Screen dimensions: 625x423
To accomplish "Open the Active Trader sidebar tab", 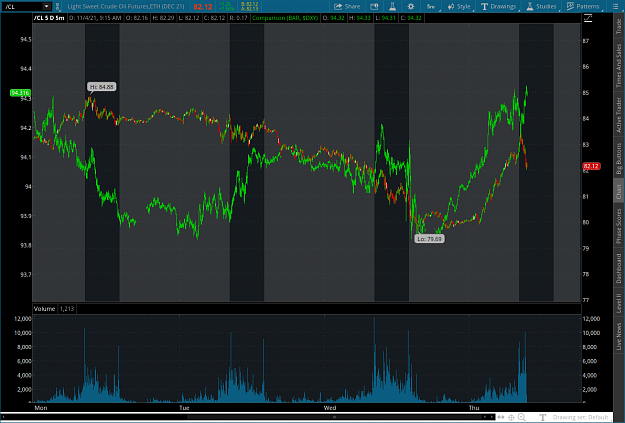I will [619, 115].
